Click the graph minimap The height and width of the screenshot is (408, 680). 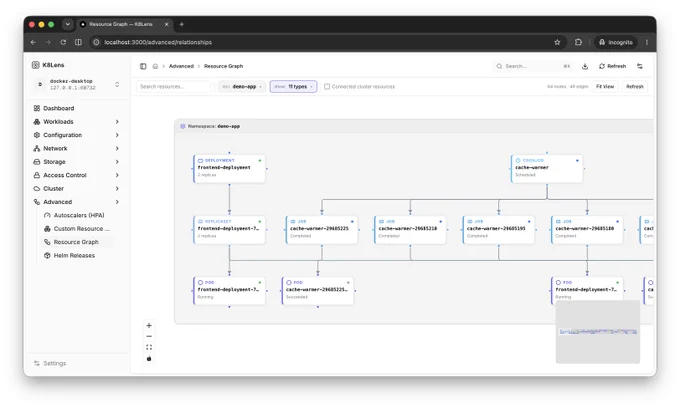tap(598, 332)
